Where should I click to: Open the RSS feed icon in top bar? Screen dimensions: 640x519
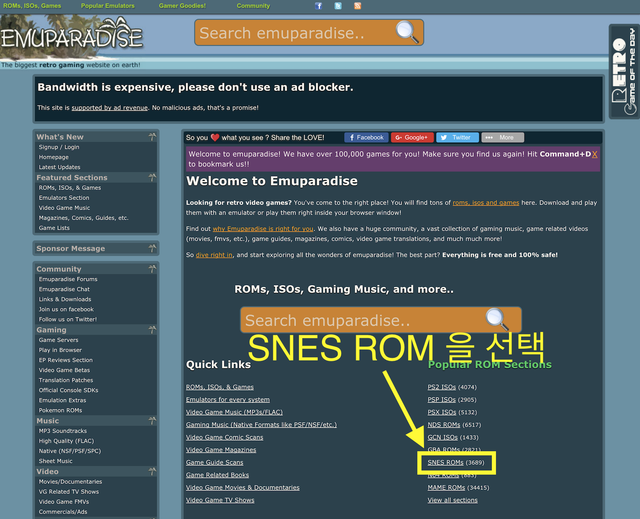pos(358,6)
